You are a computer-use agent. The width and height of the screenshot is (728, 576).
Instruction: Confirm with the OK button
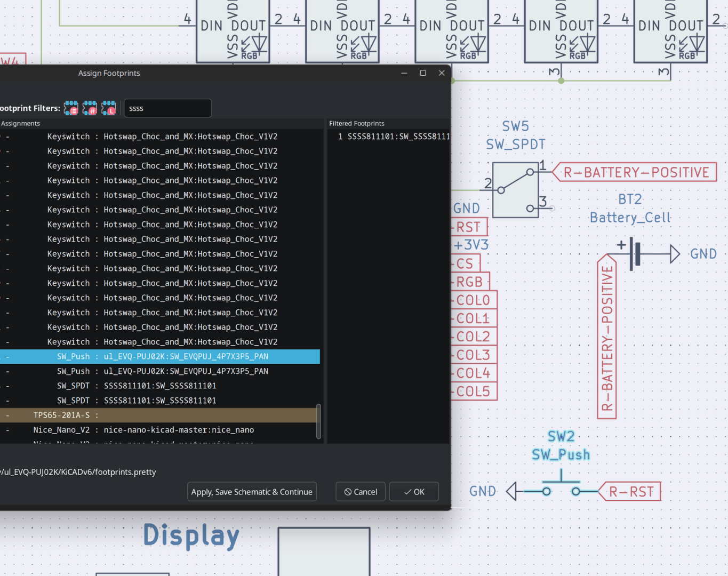tap(414, 492)
